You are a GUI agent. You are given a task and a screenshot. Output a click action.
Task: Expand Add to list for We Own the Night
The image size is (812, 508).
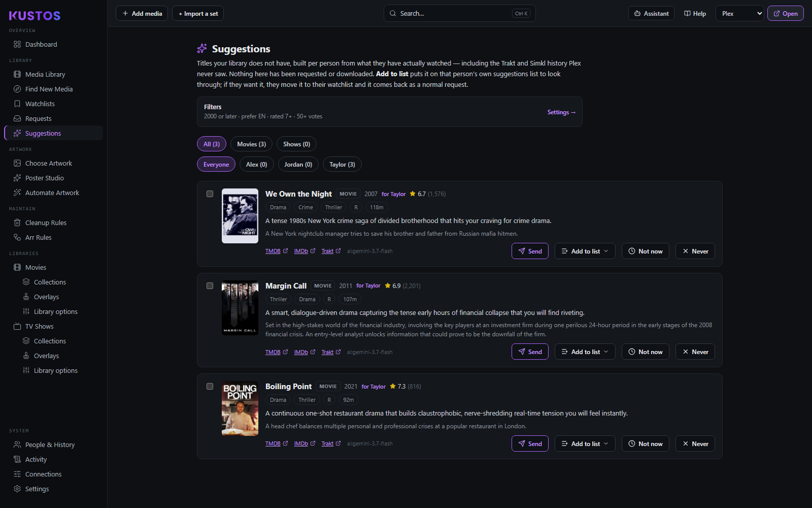[x=585, y=251]
